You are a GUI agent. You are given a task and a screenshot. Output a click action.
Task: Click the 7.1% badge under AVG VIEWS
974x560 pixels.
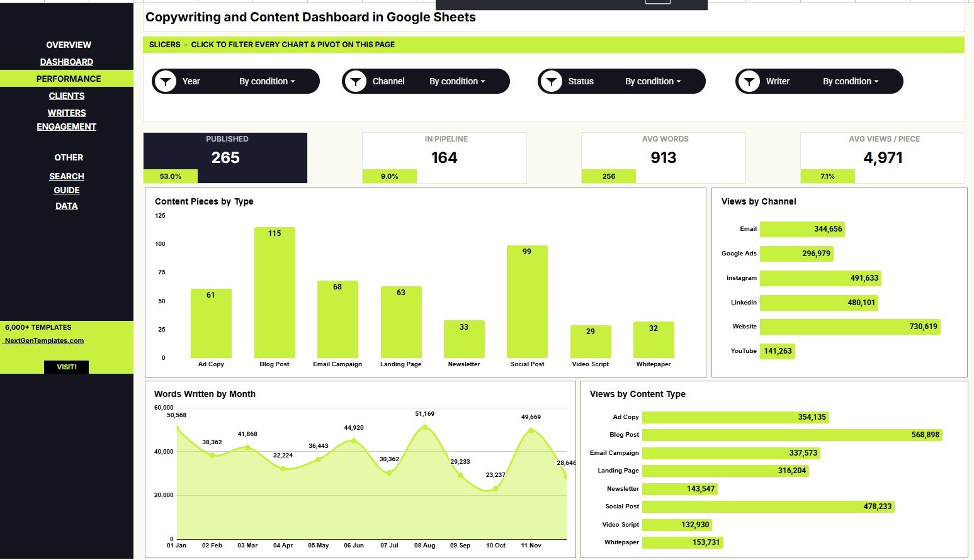click(828, 176)
